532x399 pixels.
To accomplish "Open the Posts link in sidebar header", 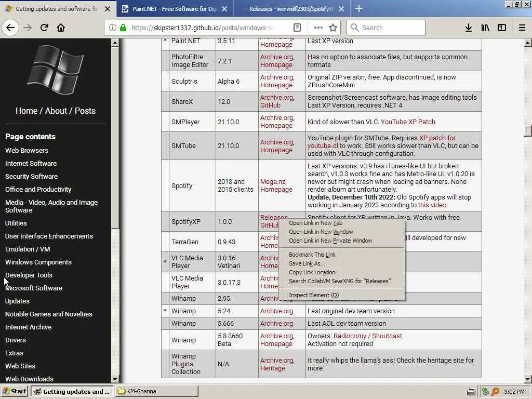I will pos(85,111).
